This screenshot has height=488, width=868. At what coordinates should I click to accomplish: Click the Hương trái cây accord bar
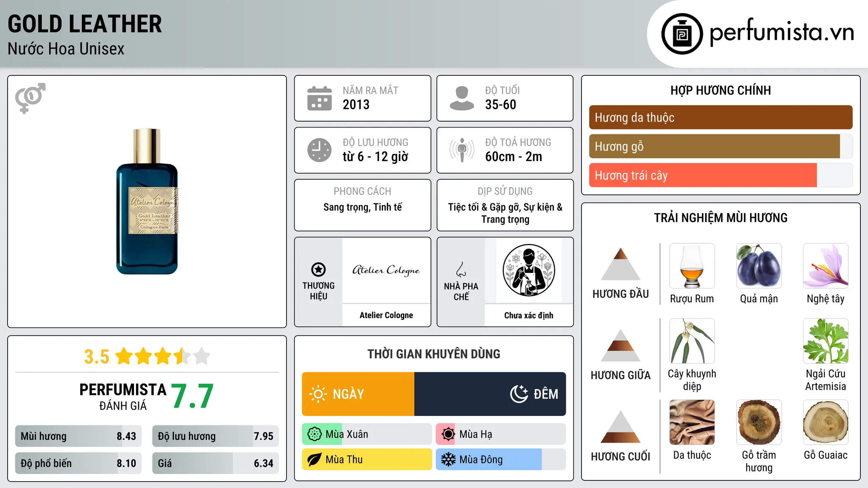pos(721,175)
